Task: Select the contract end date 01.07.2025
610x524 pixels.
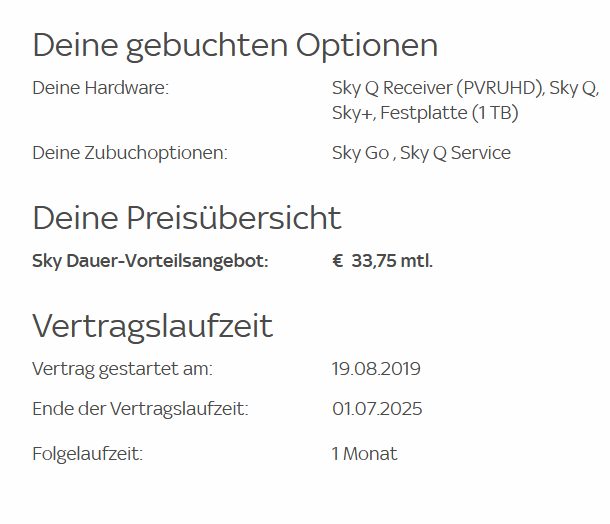Action: 376,409
